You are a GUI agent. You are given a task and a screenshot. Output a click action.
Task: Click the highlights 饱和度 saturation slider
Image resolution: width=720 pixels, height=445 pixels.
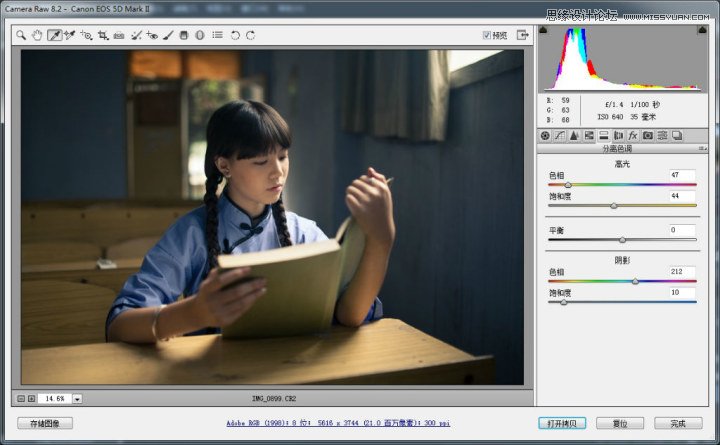pyautogui.click(x=622, y=206)
